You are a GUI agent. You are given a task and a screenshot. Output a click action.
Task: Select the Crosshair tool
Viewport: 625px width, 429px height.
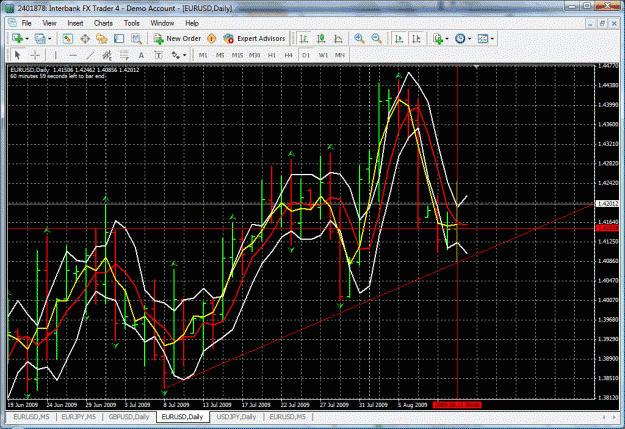tap(35, 55)
